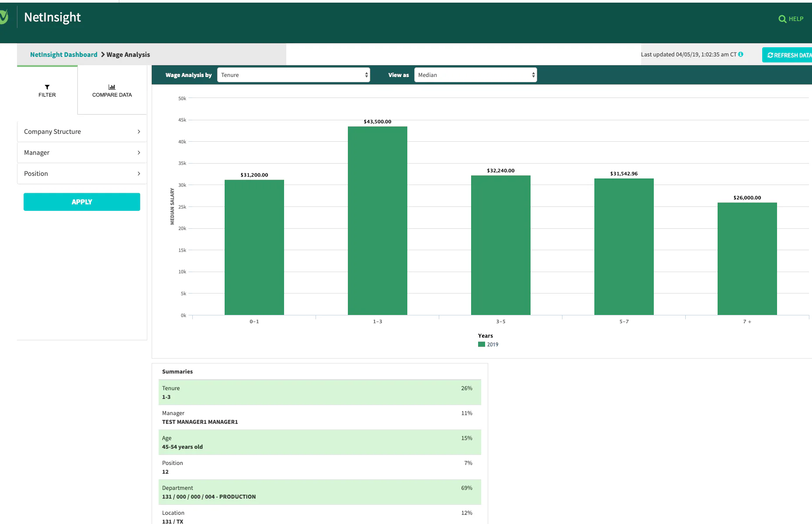
Task: Click the Last updated timestamp text
Action: tap(689, 55)
